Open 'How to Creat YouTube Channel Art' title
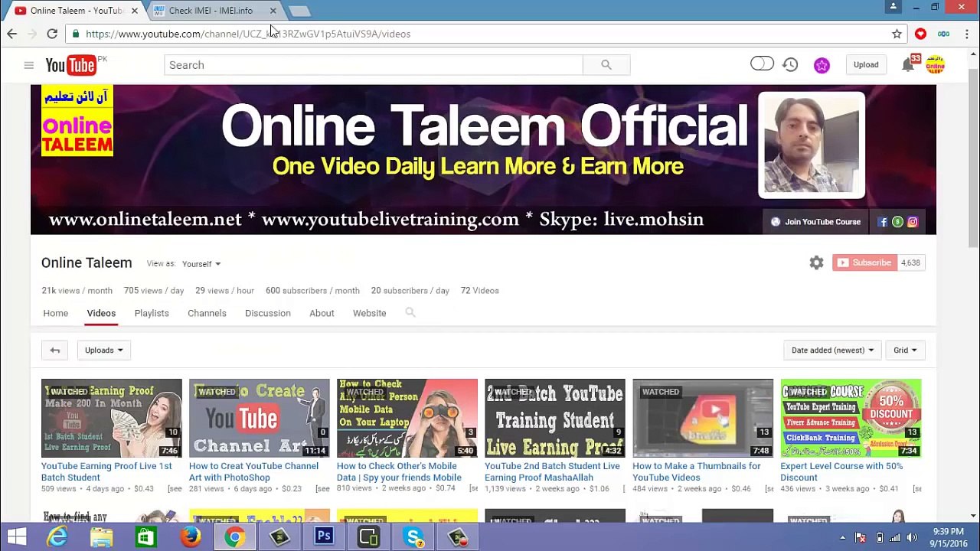980x551 pixels. [253, 471]
